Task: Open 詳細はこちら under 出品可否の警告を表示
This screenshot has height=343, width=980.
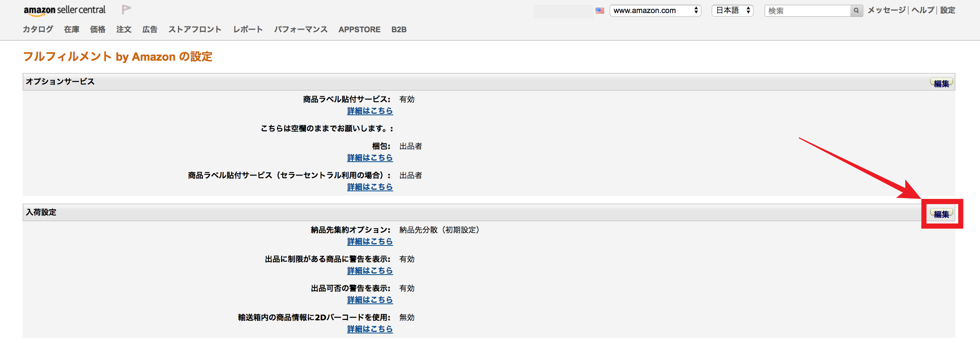Action: (370, 300)
